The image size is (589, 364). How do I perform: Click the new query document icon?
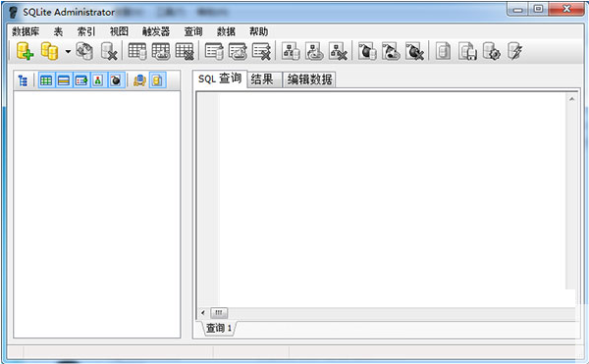[x=444, y=51]
